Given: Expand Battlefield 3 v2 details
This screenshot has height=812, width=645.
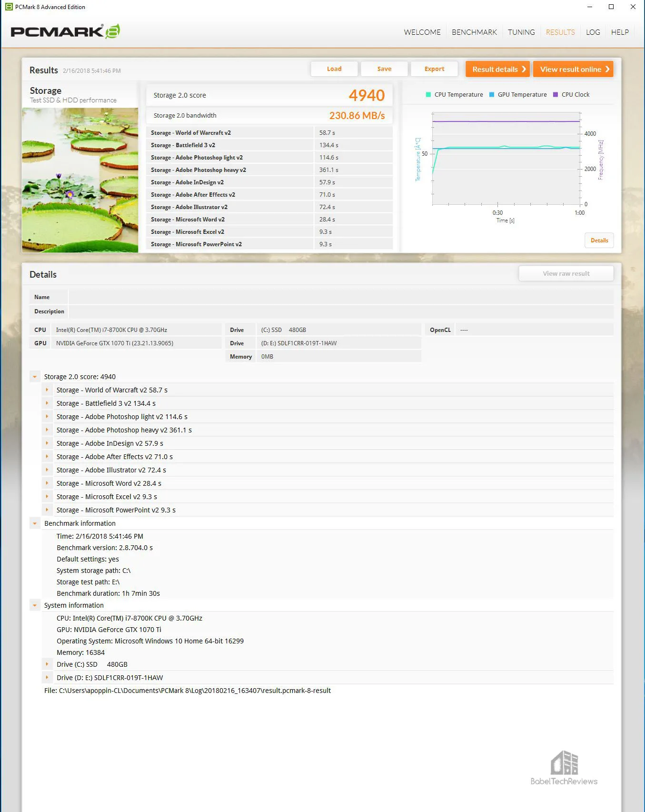Looking at the screenshot, I should (47, 403).
